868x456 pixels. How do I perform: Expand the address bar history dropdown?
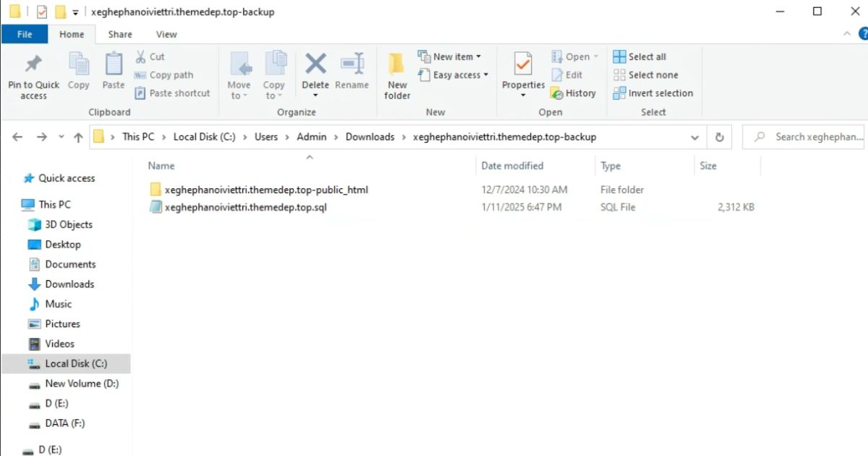point(694,137)
